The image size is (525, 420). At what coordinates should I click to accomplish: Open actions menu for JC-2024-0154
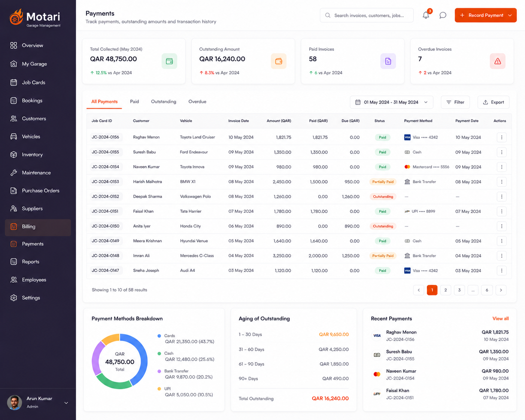click(x=502, y=167)
